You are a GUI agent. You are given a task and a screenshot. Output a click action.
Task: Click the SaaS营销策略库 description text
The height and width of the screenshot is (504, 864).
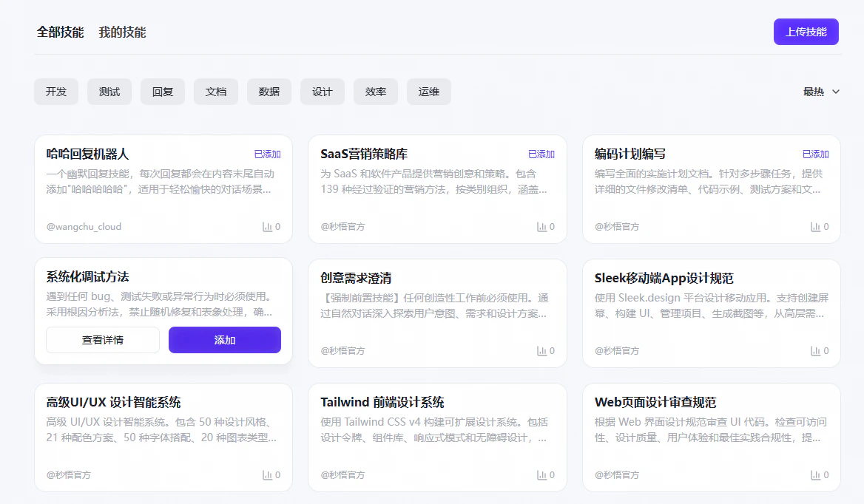[x=434, y=182]
